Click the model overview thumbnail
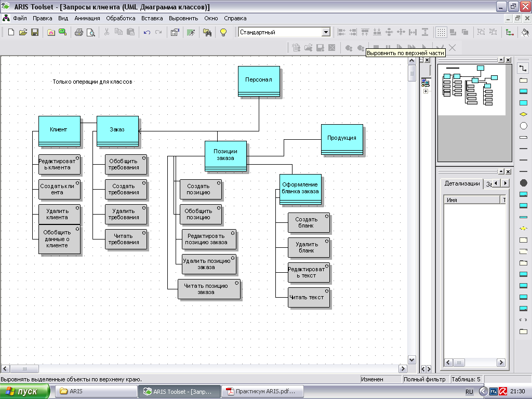This screenshot has height=399, width=532. 472,90
